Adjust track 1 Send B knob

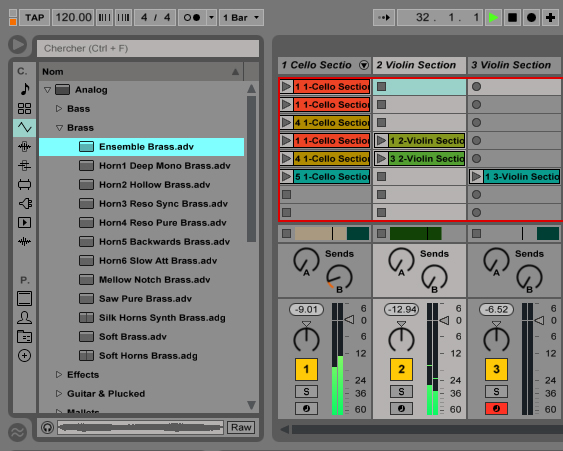point(339,278)
